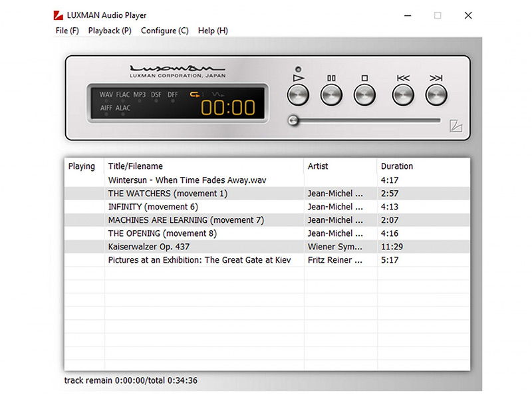
Task: Sort tracks by the Title/Filename column
Action: (133, 166)
